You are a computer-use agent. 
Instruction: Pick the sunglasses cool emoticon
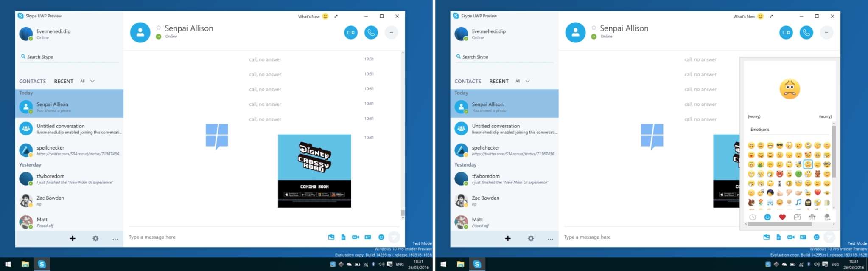point(780,145)
